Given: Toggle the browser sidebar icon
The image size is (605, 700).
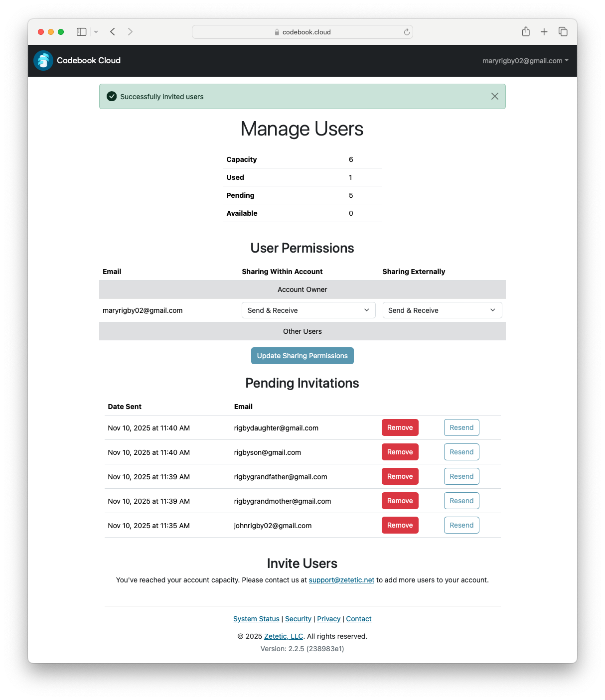Looking at the screenshot, I should [x=81, y=31].
